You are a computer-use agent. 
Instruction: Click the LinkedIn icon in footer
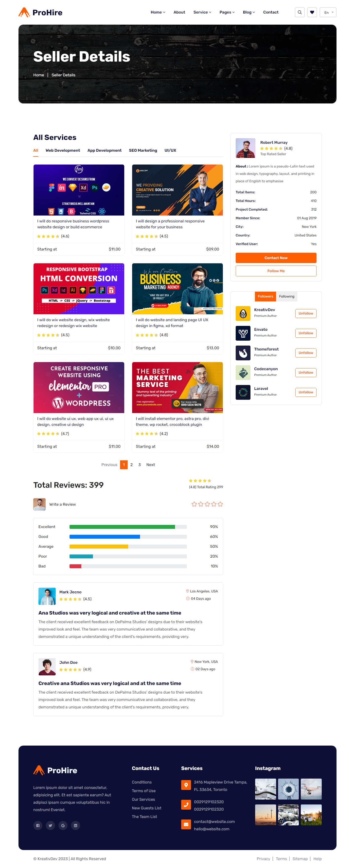click(x=75, y=825)
